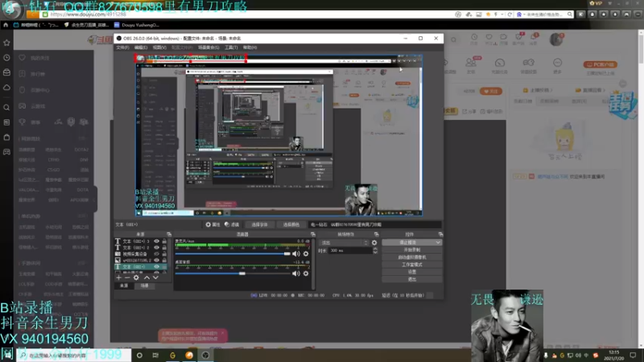
Task: Toggle lock on the image source row
Action: point(164,260)
